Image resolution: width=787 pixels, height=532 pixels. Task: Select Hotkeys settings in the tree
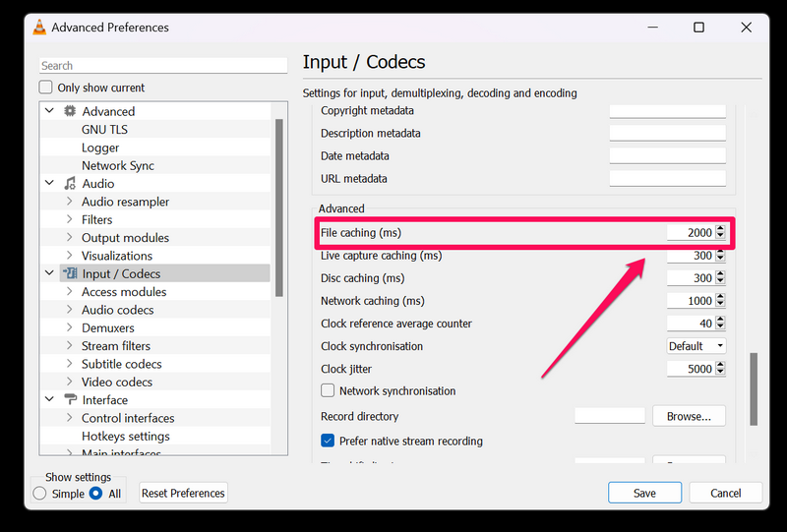[x=125, y=436]
